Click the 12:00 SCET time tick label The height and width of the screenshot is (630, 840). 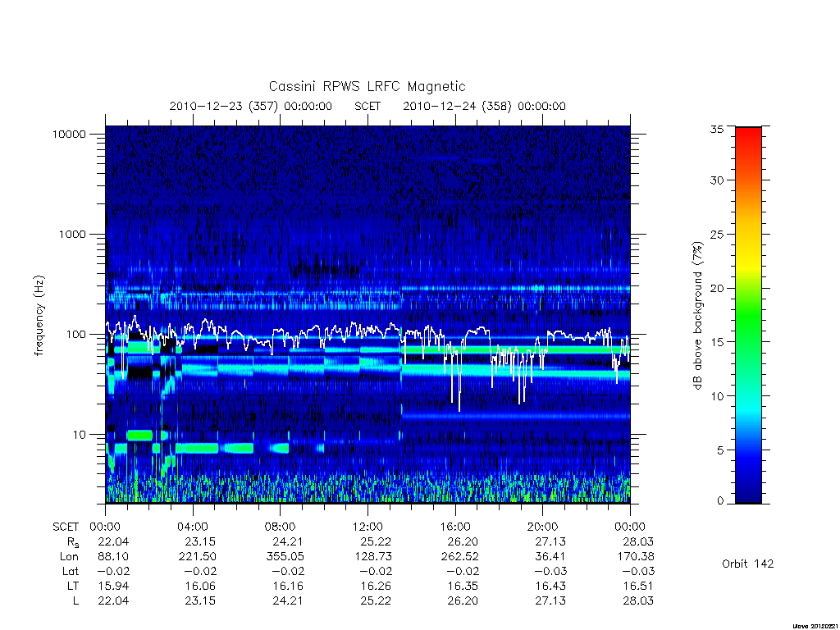point(367,527)
